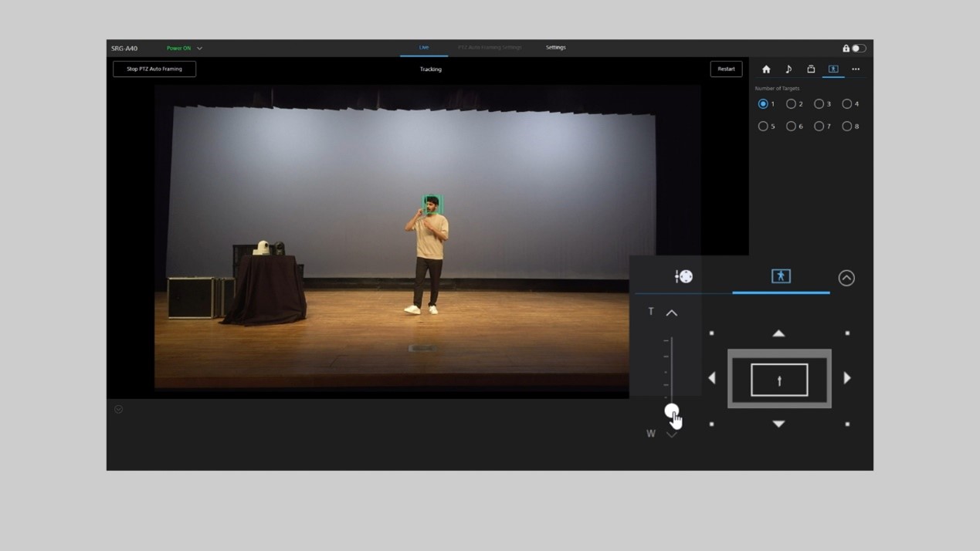Viewport: 980px width, 551px height.
Task: Open the Home tab icon in side panel
Action: pyautogui.click(x=766, y=69)
